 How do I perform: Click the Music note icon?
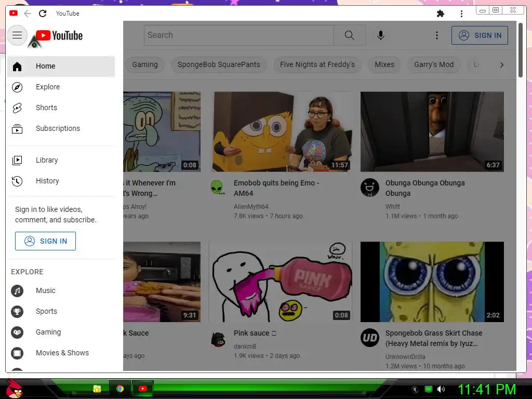click(x=17, y=291)
